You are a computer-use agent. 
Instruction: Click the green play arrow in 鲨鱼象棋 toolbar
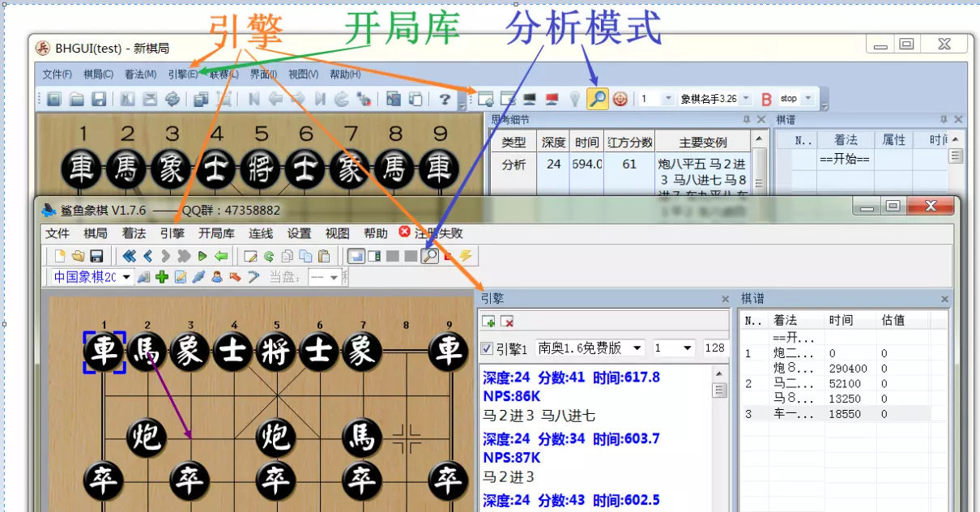[203, 255]
